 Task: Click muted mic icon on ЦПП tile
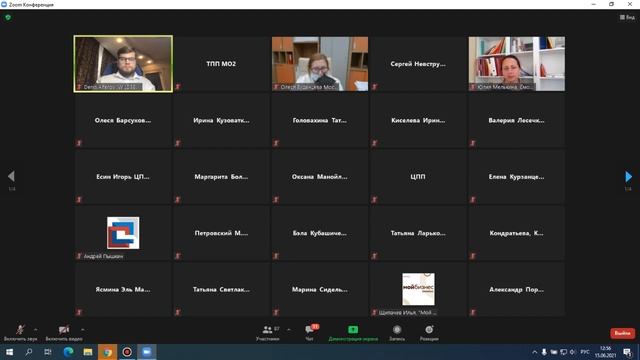tap(374, 200)
